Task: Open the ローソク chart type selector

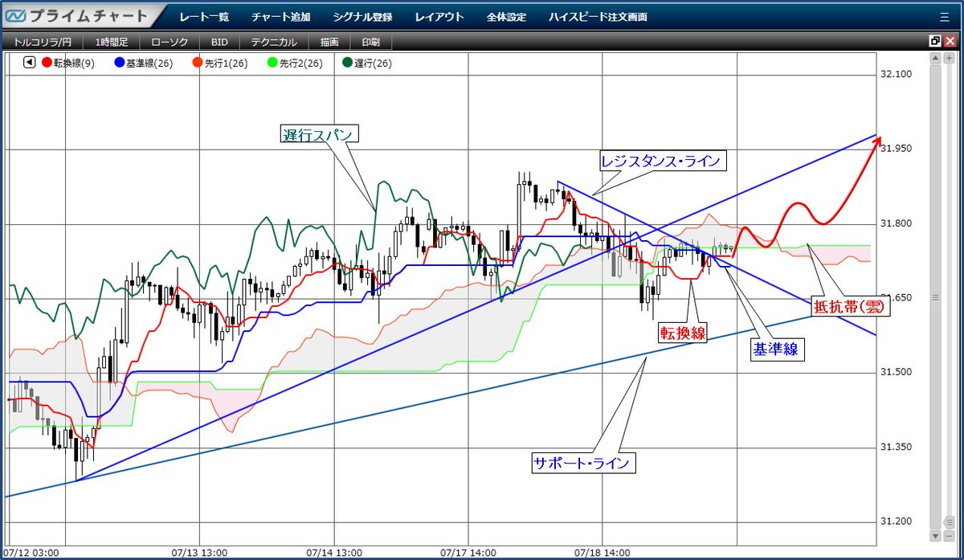Action: click(x=169, y=42)
